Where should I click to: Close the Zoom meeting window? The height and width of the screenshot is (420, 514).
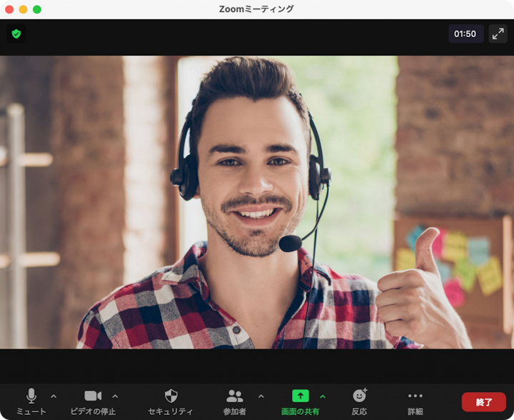pos(9,9)
